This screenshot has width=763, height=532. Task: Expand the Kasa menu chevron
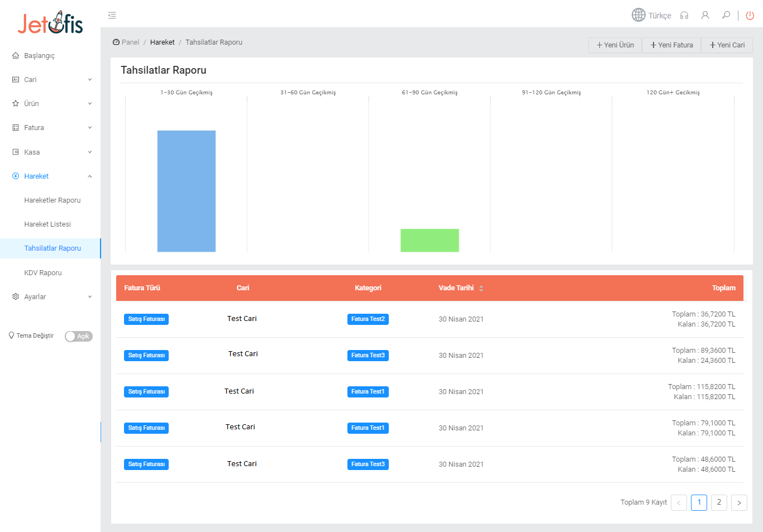(x=90, y=152)
